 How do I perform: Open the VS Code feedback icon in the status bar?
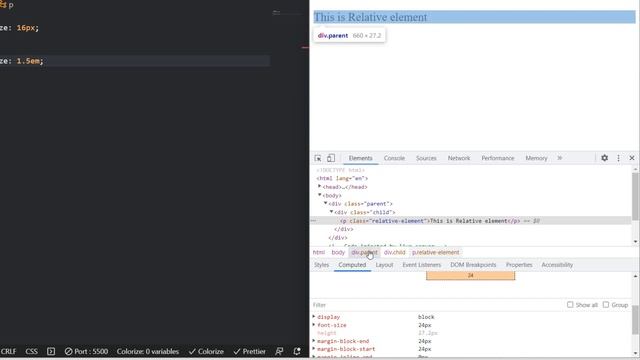[x=279, y=351]
